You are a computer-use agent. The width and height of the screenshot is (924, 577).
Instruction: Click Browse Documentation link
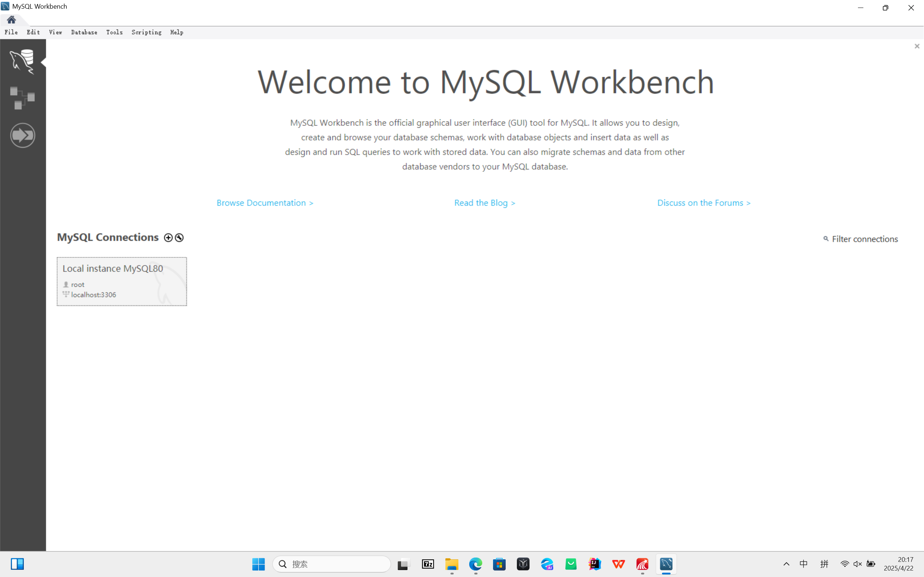pos(265,203)
